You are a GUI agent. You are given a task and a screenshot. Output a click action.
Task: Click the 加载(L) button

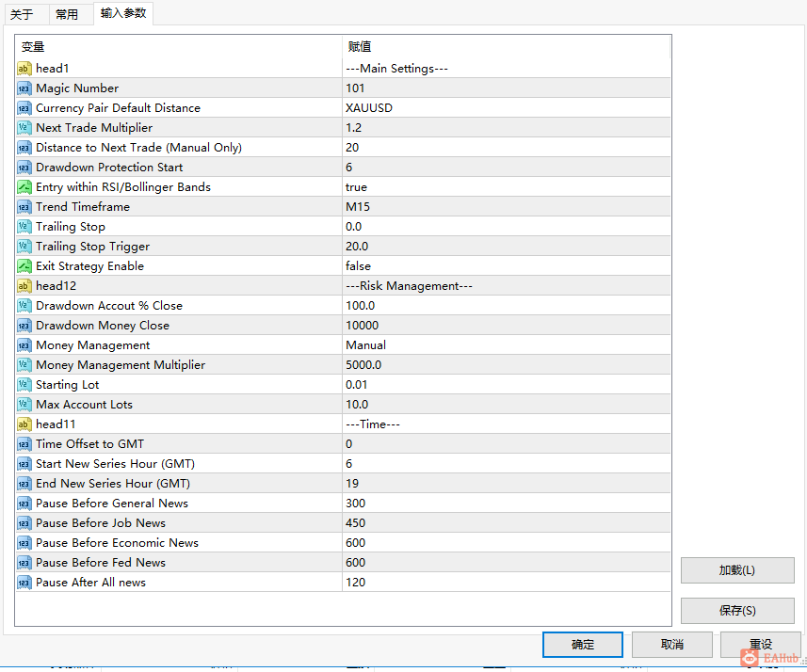737,570
